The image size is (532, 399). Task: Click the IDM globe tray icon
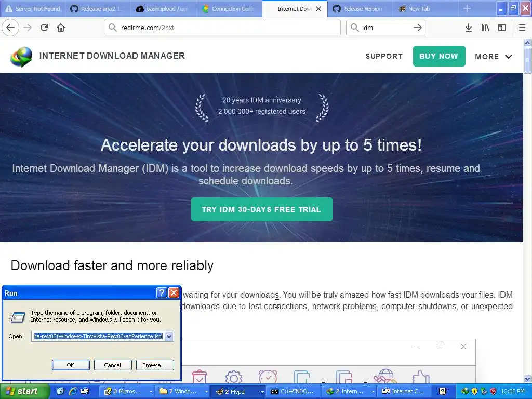[465, 391]
